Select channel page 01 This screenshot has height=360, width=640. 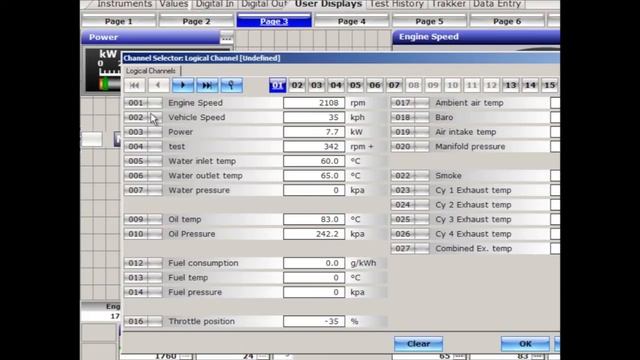[x=278, y=85]
